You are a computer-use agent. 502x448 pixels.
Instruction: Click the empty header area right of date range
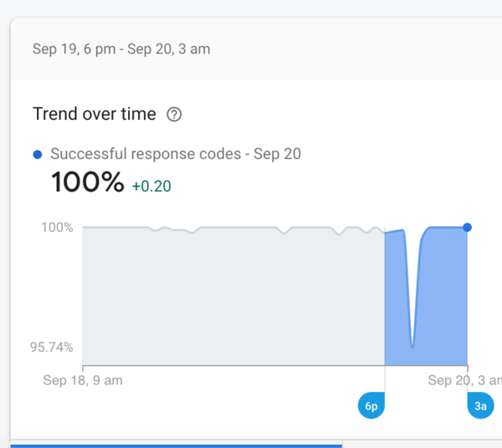351,49
